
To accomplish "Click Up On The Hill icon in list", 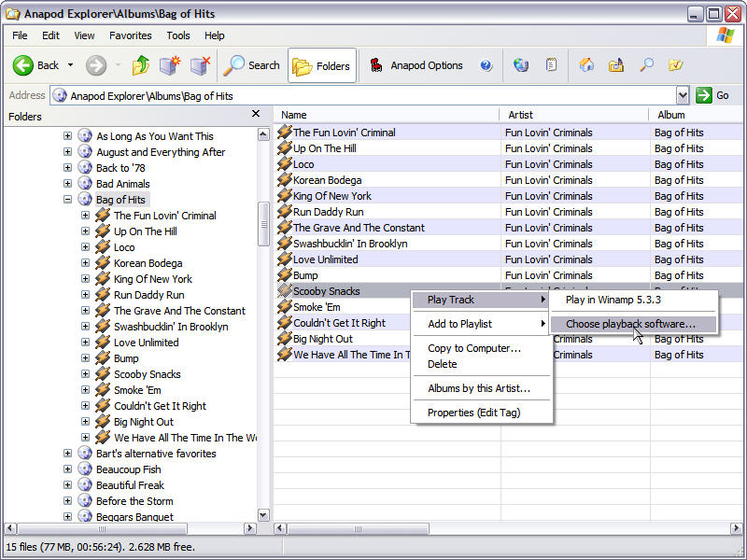I will click(x=285, y=148).
